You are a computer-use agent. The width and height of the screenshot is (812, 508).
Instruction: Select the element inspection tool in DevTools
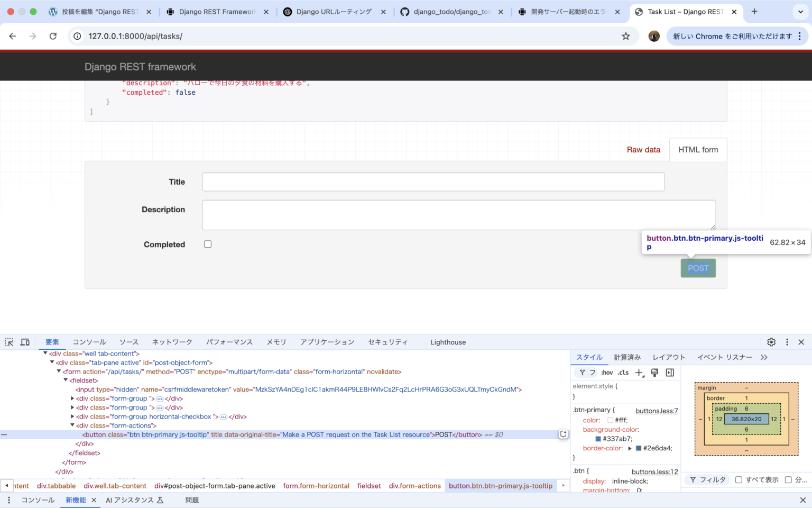click(8, 342)
